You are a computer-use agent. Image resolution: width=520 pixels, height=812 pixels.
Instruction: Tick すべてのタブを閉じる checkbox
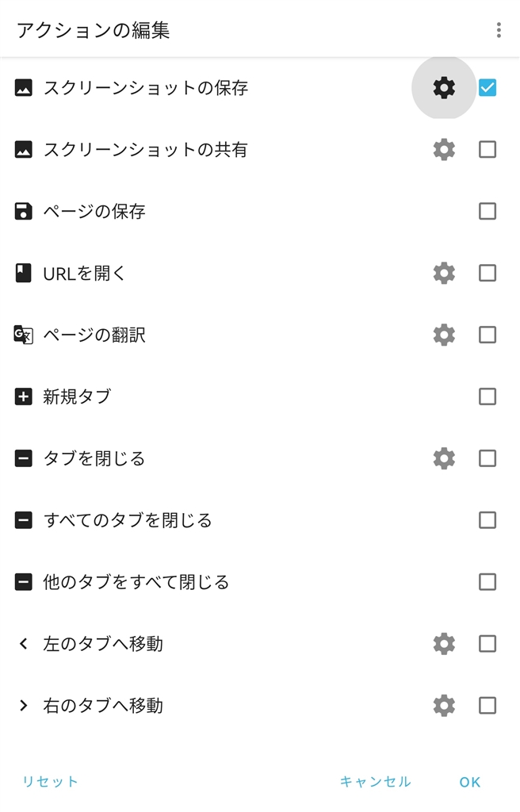pos(487,520)
